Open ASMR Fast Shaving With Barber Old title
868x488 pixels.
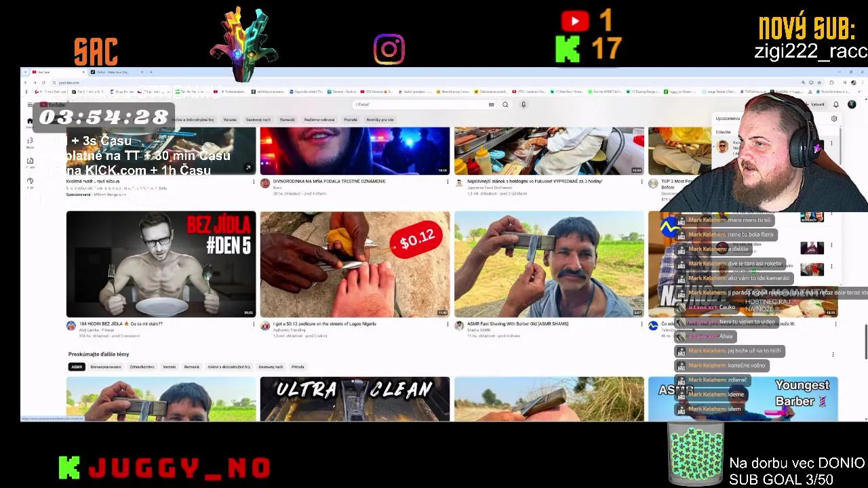(x=517, y=324)
